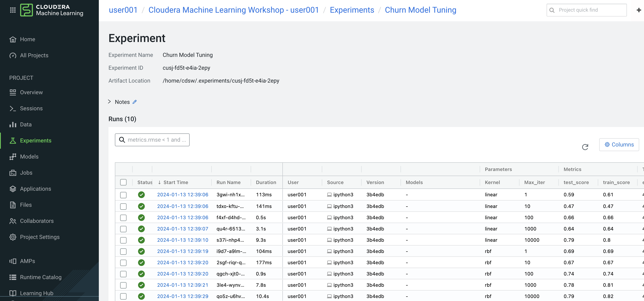Click Experiments breadcrumb link
This screenshot has width=644, height=301.
[x=352, y=10]
